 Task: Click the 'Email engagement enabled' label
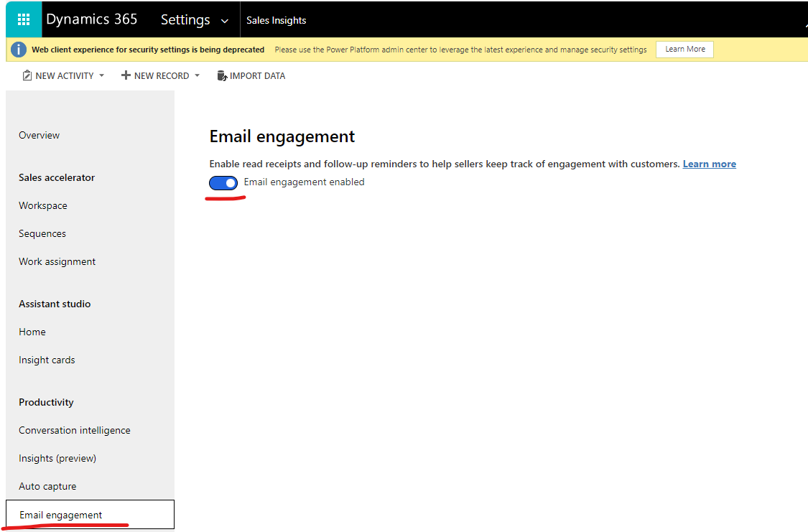coord(304,182)
